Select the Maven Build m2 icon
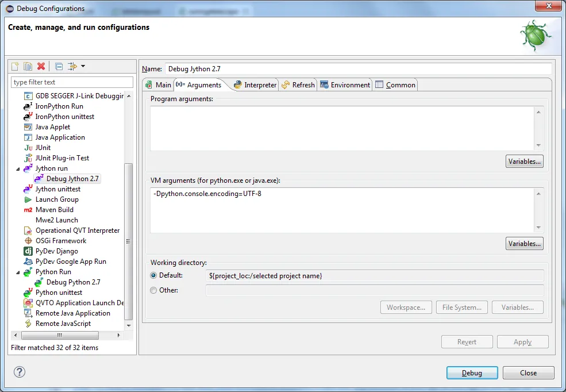566x392 pixels. pos(28,210)
